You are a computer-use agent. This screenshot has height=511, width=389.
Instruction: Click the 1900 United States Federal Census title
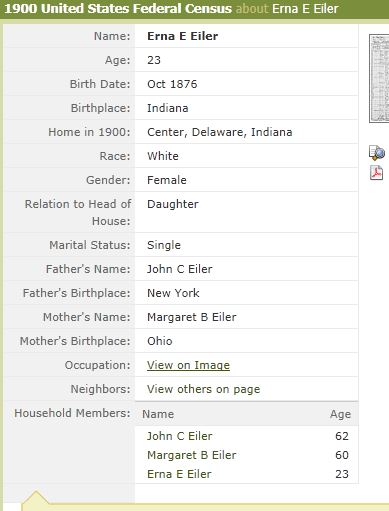[118, 9]
